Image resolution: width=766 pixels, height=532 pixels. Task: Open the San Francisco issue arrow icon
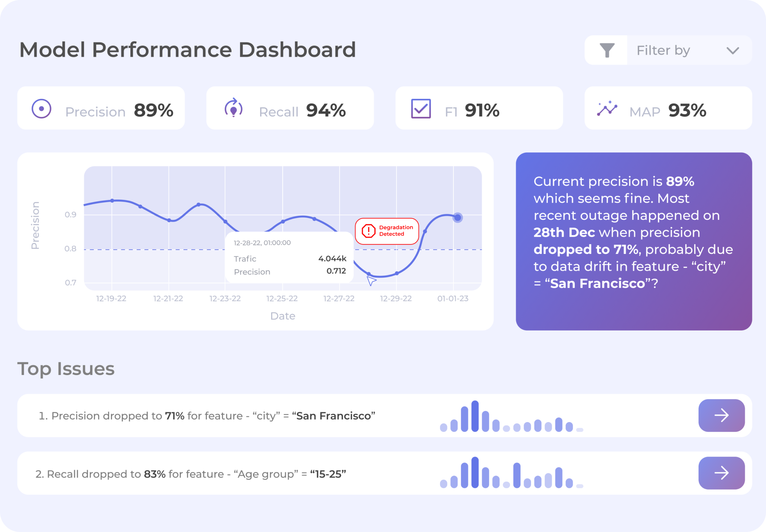tap(722, 415)
